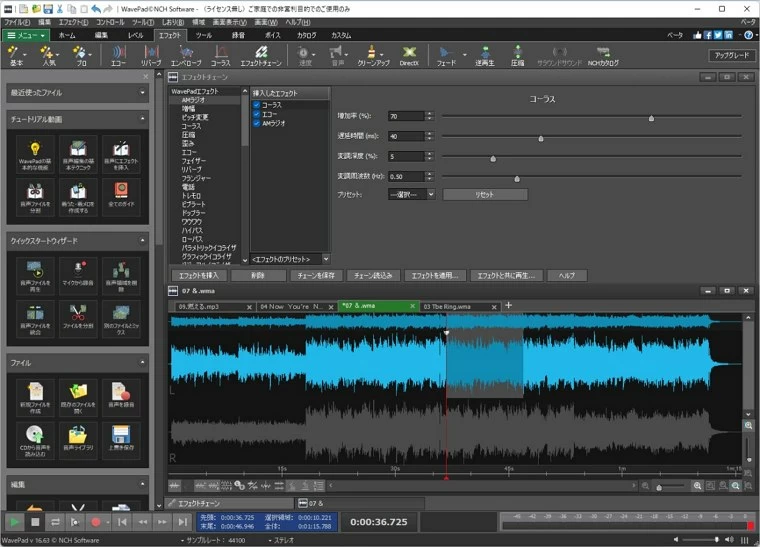760x547 pixels.
Task: Click the エフェクトを適用 button
Action: [x=435, y=276]
